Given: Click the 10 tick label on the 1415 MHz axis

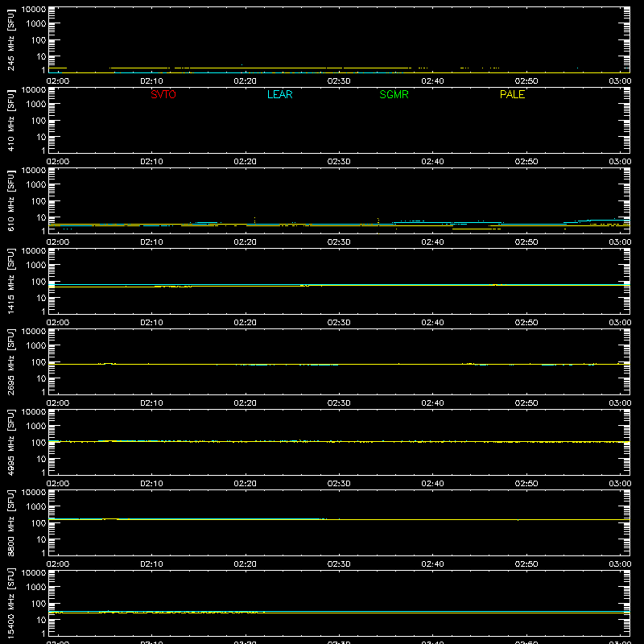Looking at the screenshot, I should 41,298.
